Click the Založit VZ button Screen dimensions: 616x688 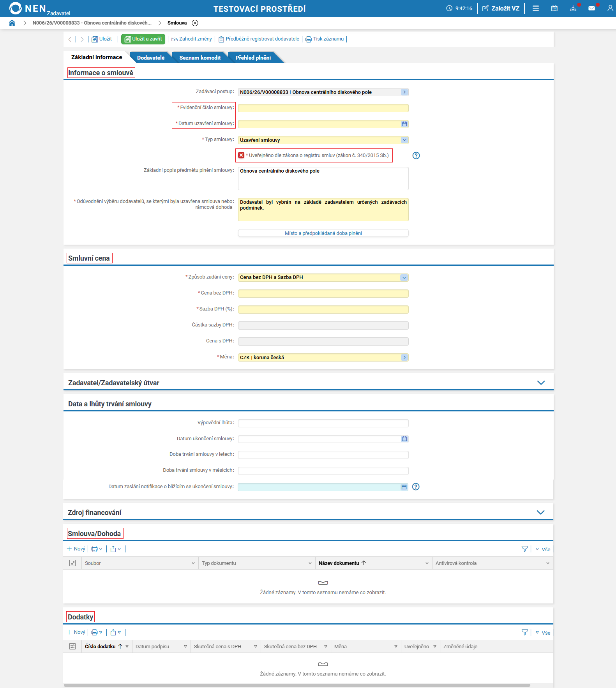pyautogui.click(x=501, y=8)
